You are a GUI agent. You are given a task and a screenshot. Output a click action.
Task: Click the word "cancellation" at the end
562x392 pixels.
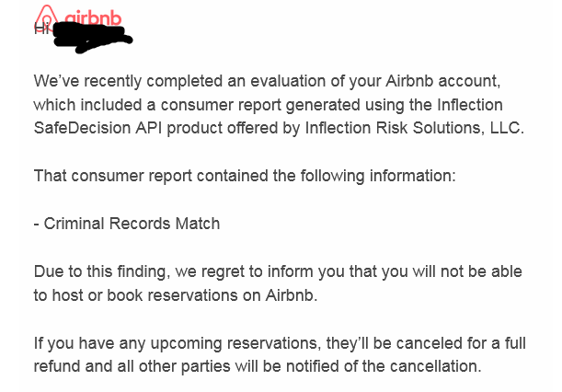pos(433,366)
